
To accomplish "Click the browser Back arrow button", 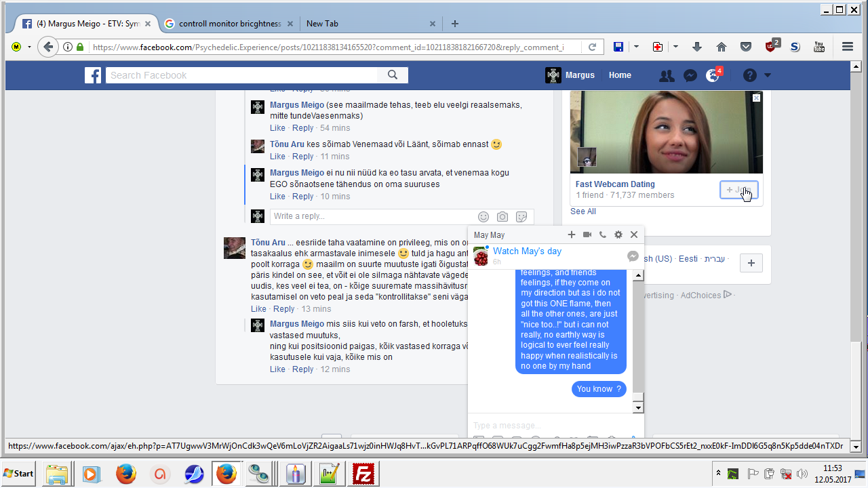I will pyautogui.click(x=47, y=47).
